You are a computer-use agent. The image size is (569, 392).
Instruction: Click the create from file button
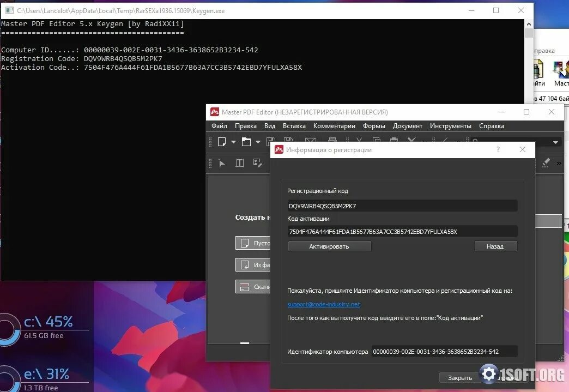coord(253,265)
